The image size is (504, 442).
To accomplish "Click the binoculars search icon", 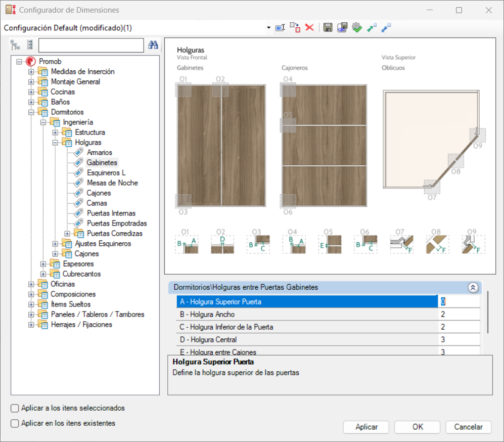I will [x=153, y=45].
